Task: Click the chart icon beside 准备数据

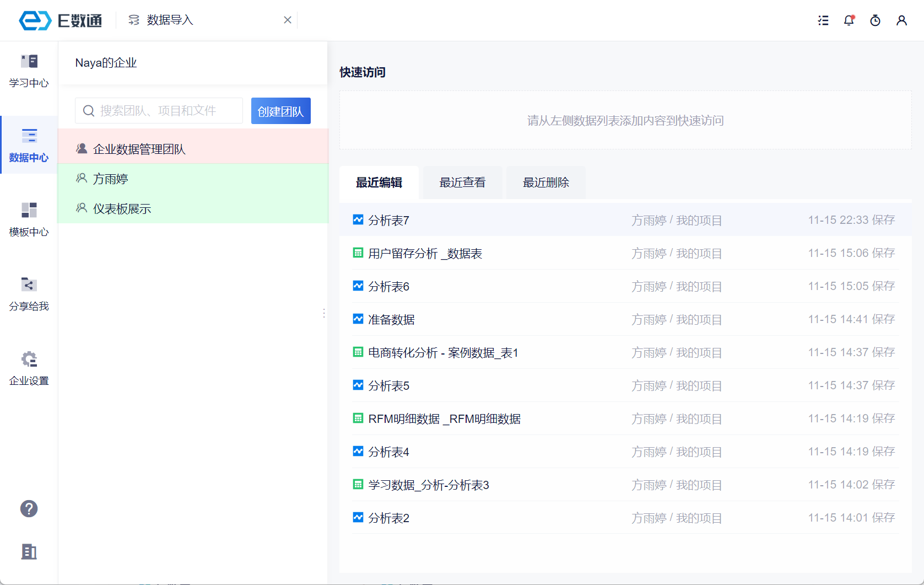Action: coord(358,319)
